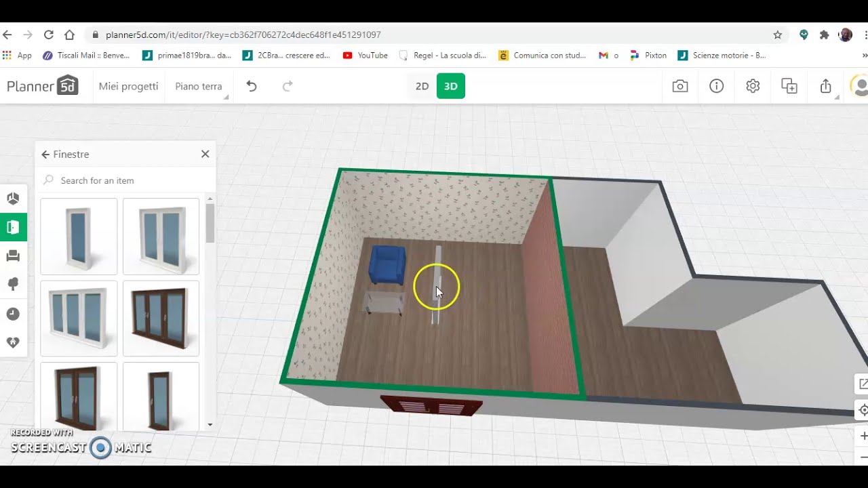Select the narrow brown window thumbnail
The width and height of the screenshot is (868, 488).
point(161,397)
